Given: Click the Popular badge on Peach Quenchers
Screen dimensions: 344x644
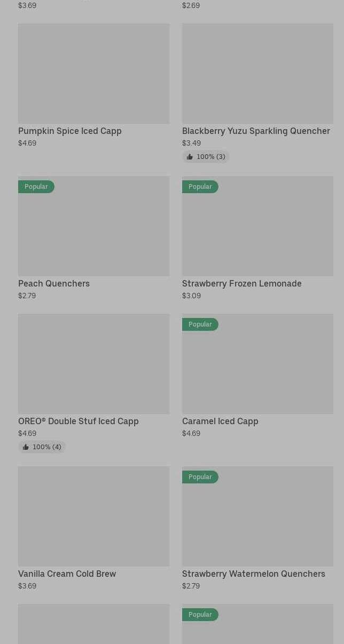Looking at the screenshot, I should (36, 187).
